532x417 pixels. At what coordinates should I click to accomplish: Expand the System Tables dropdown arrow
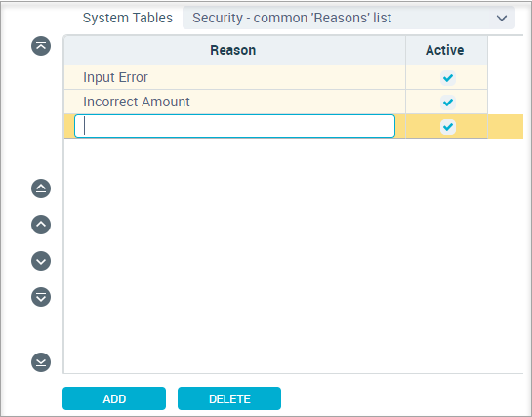pos(502,18)
